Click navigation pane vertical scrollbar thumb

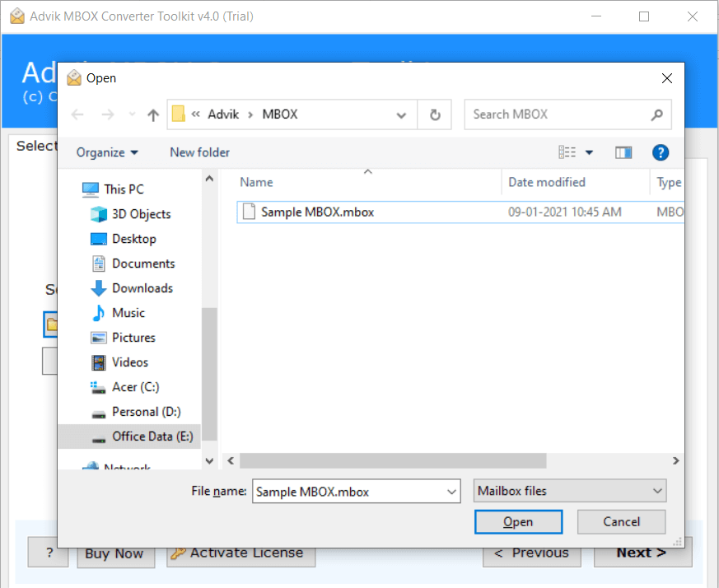[209, 374]
